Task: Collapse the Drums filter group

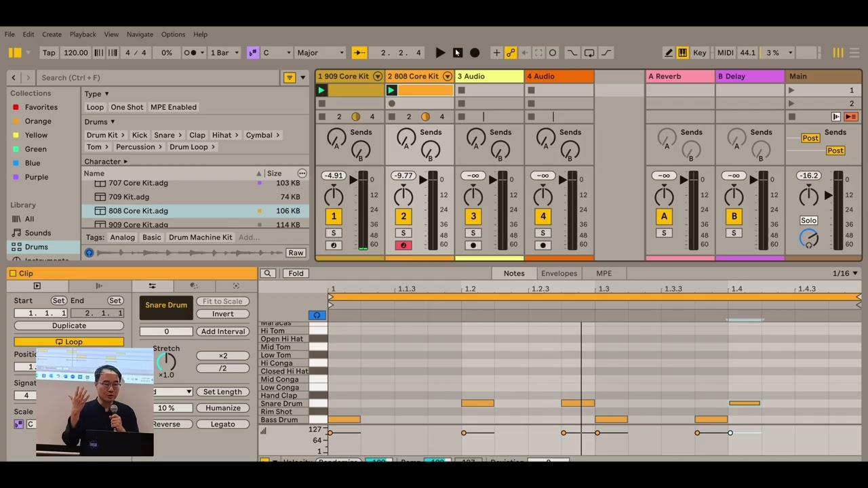Action: (100, 122)
